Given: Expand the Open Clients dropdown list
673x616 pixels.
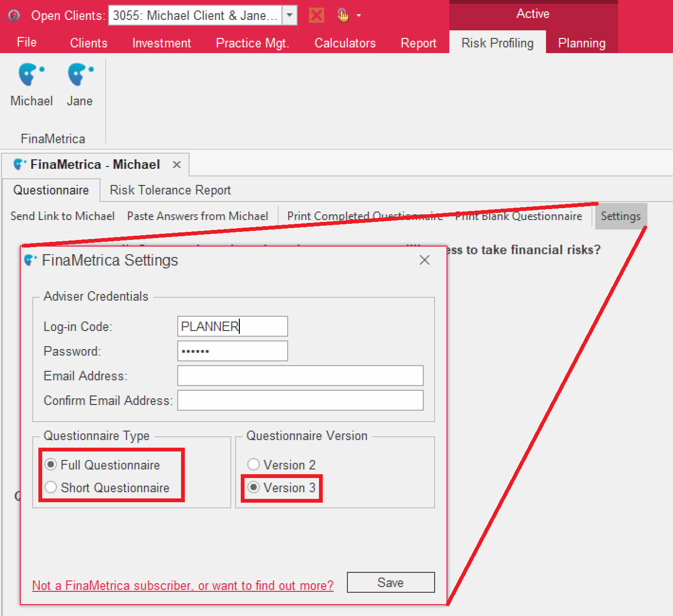Looking at the screenshot, I should point(290,15).
